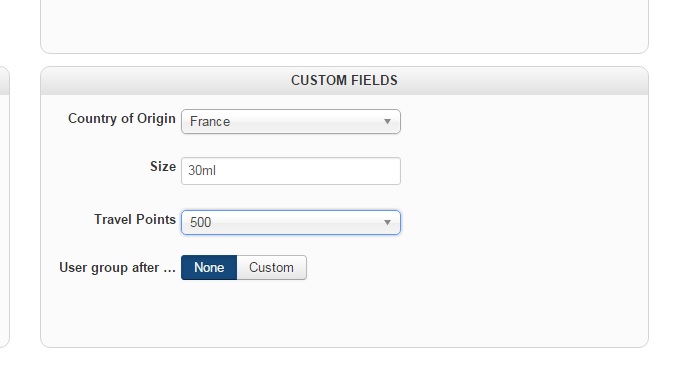Click the partially visible panel on the left edge
The image size is (682, 381).
point(3,207)
